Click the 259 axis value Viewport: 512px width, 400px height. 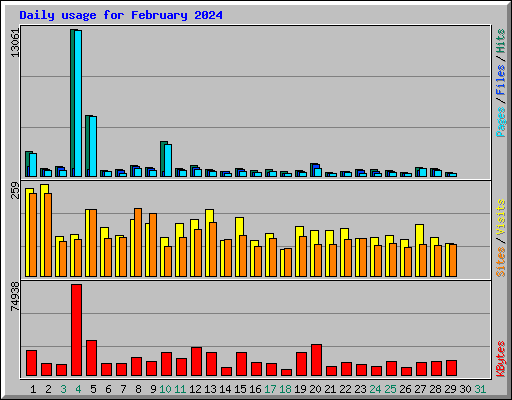tap(15, 190)
